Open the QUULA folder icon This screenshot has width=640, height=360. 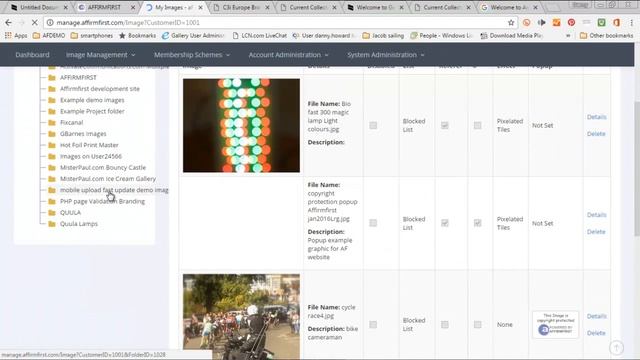point(52,213)
